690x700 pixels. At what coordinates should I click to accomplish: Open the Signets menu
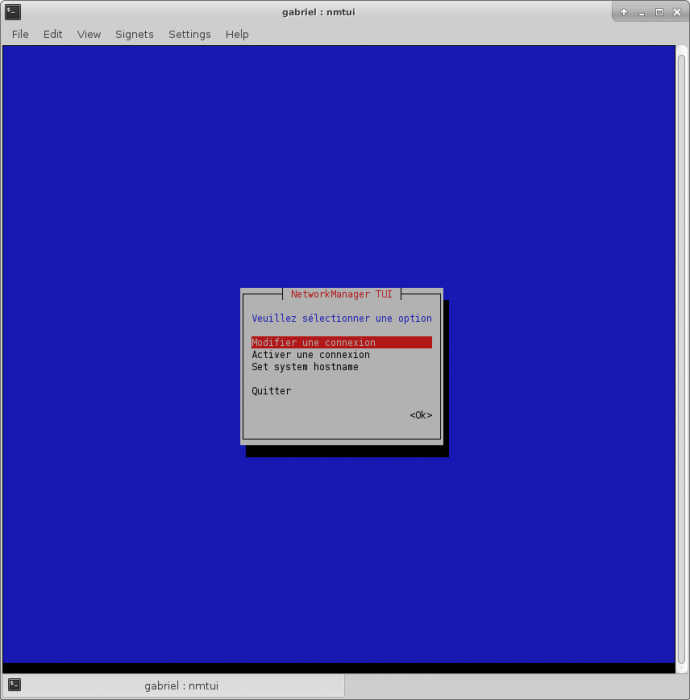tap(134, 34)
